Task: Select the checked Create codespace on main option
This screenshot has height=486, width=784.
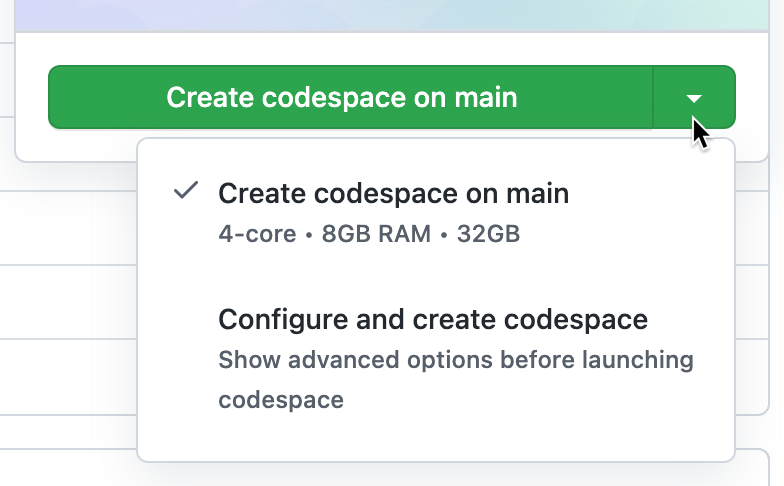Action: [393, 194]
